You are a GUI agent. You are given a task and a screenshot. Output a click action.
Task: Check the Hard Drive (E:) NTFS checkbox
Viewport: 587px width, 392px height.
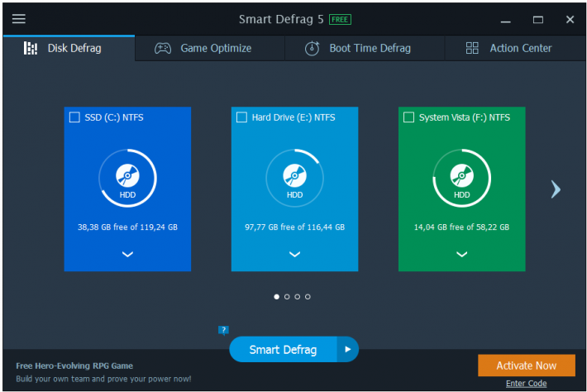[242, 117]
